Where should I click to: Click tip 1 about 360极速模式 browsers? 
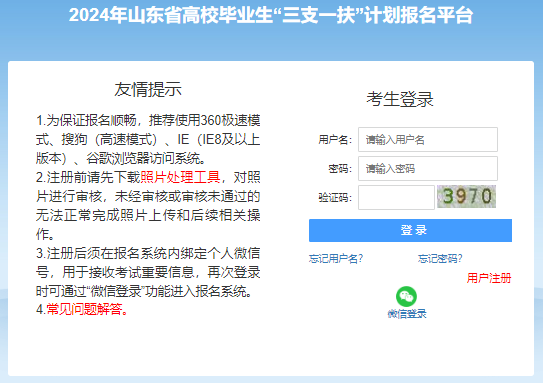coord(148,140)
